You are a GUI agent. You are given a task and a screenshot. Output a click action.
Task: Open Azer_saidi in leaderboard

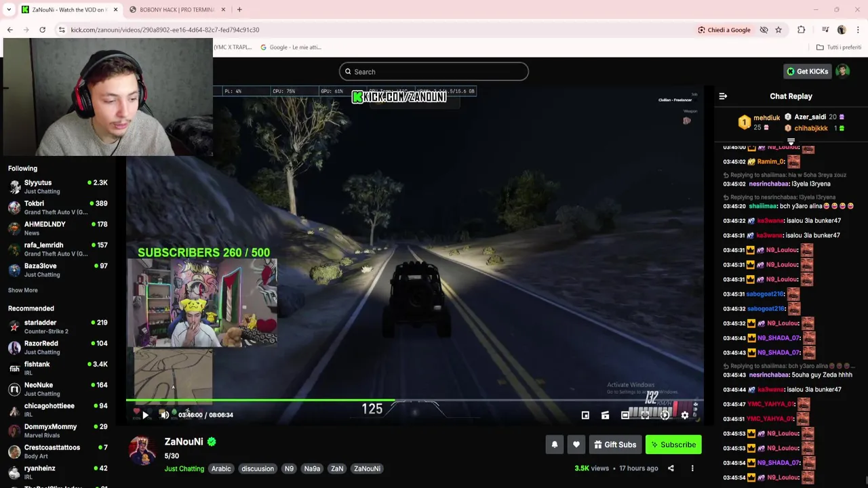tap(810, 117)
